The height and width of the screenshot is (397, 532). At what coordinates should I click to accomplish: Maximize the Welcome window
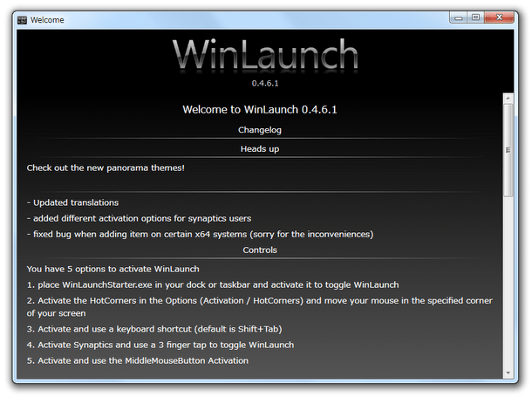pos(475,17)
